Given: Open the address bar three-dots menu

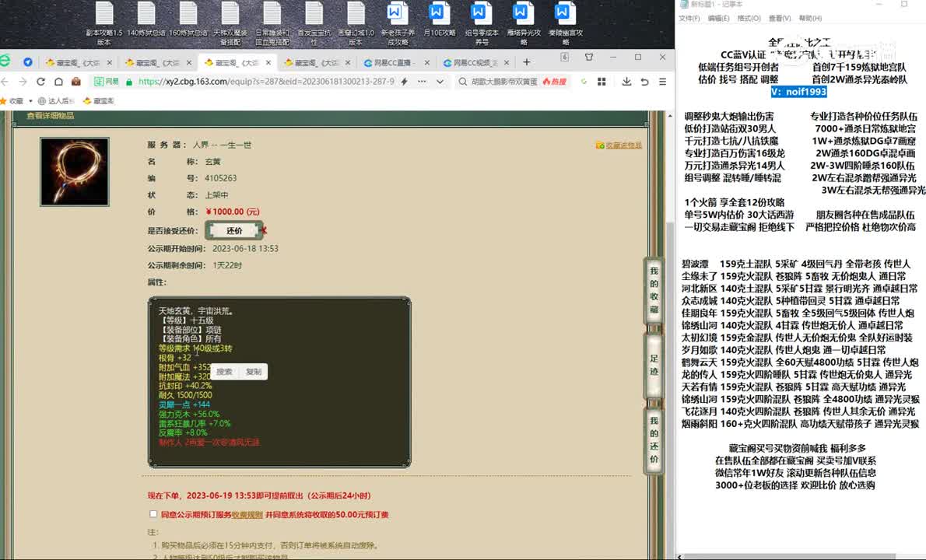Looking at the screenshot, I should (422, 82).
